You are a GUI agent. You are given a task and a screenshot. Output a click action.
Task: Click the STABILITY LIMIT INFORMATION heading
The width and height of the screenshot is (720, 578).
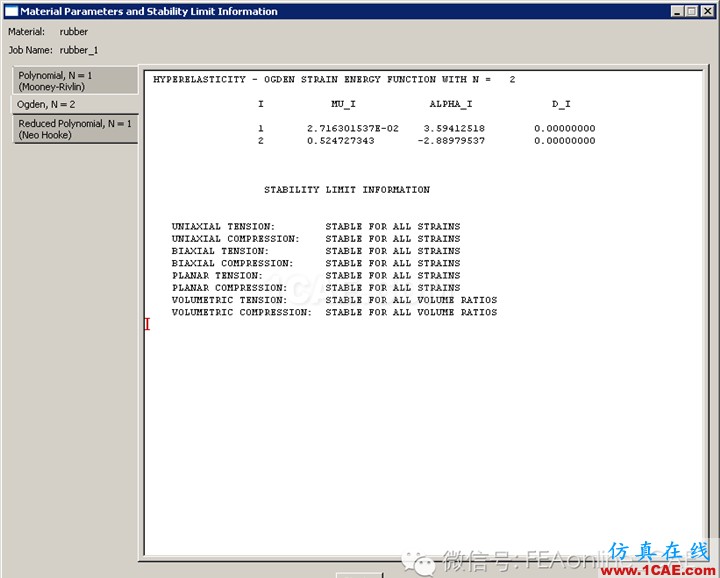coord(347,190)
